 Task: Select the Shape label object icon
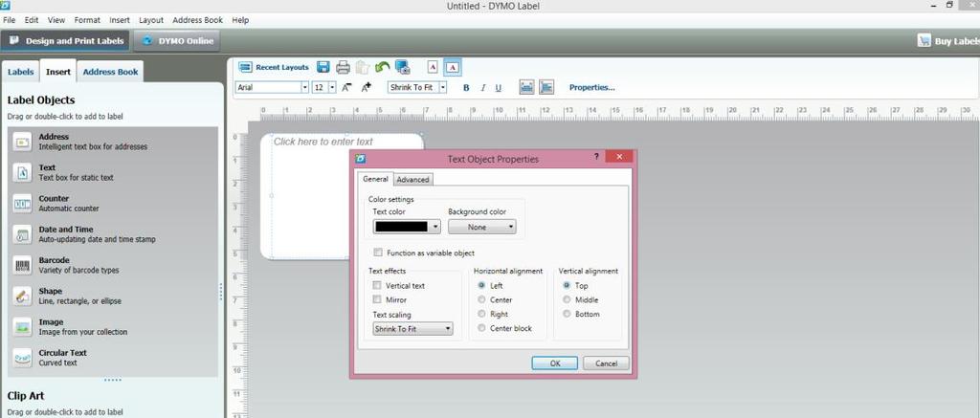pyautogui.click(x=23, y=297)
